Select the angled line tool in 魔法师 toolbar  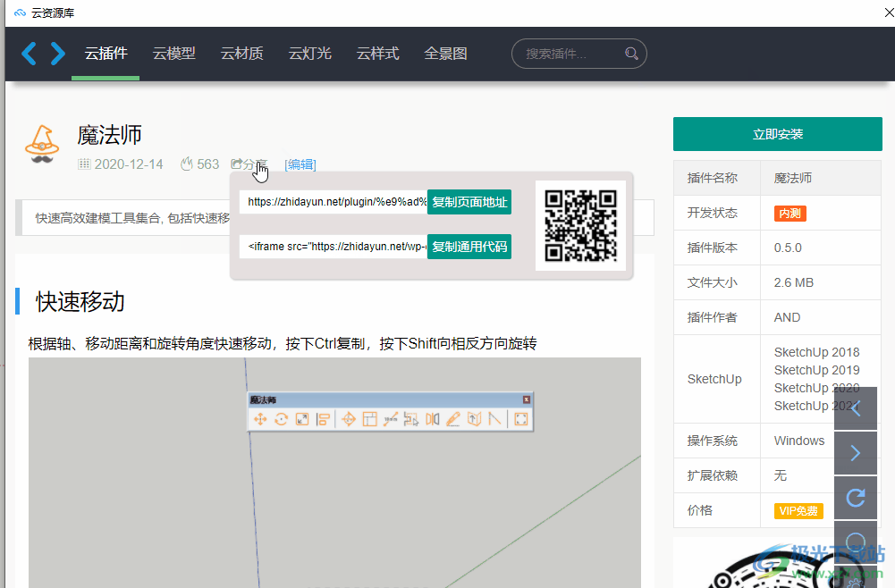pos(494,420)
